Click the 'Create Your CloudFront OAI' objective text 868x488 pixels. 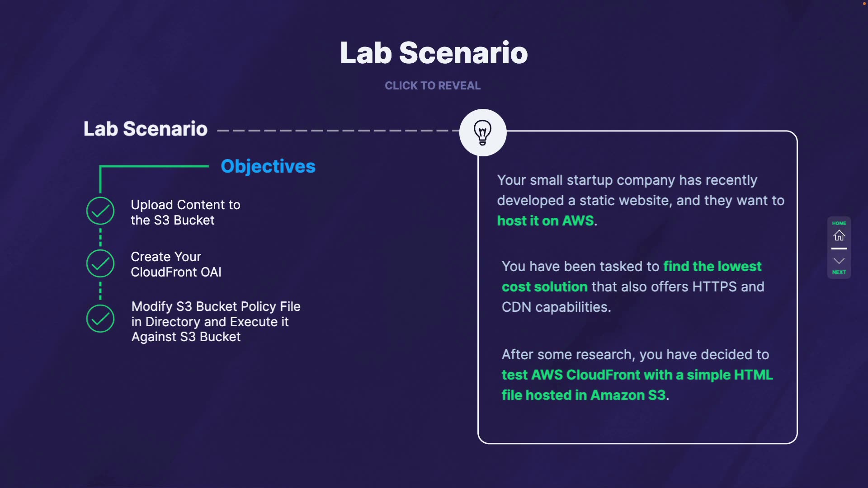click(176, 264)
